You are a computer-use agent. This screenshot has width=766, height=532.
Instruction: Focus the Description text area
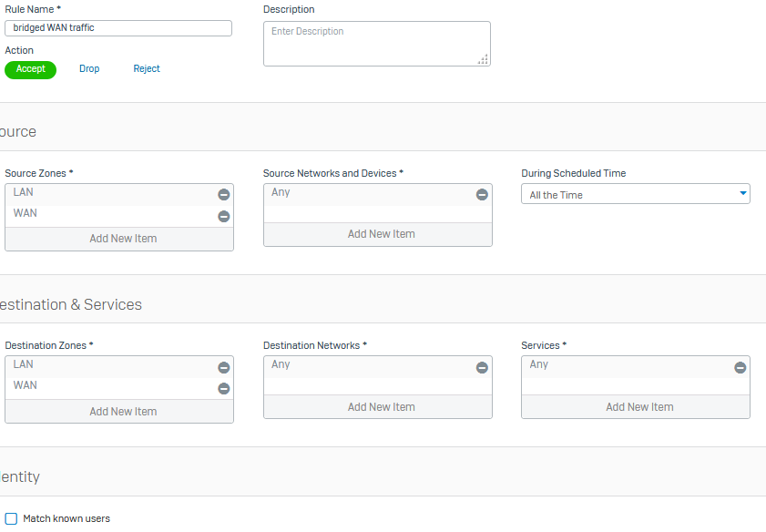[377, 44]
